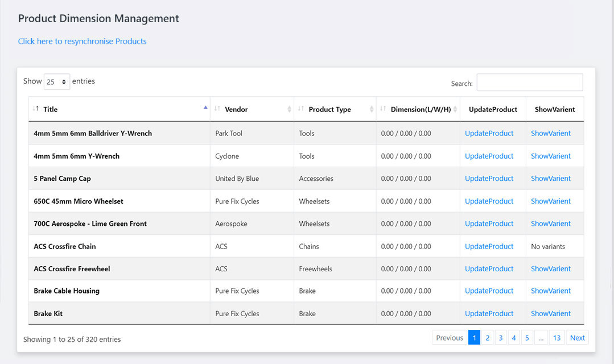Update product for ACS Crossfire Chain
The height and width of the screenshot is (364, 614).
click(489, 246)
